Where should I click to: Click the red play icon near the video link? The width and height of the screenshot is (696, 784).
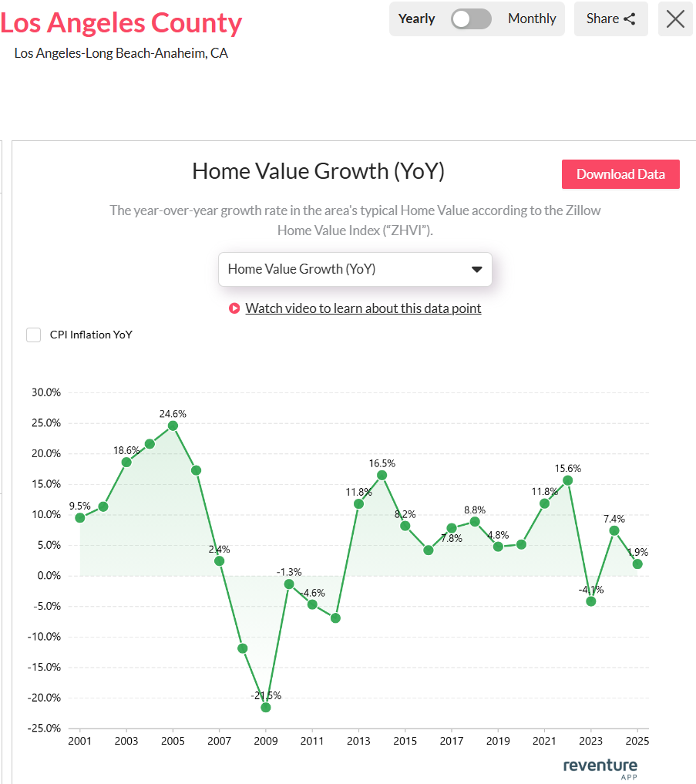point(234,308)
